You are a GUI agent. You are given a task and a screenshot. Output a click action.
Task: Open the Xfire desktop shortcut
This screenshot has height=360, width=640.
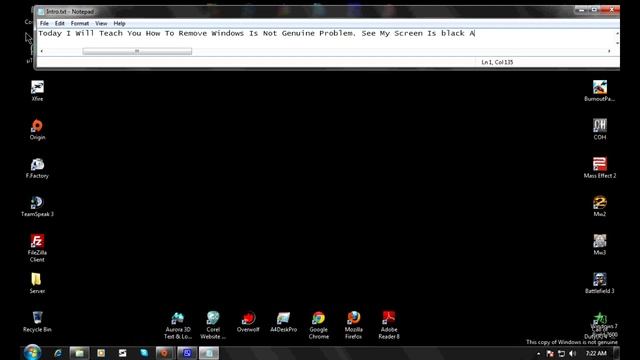pos(37,91)
